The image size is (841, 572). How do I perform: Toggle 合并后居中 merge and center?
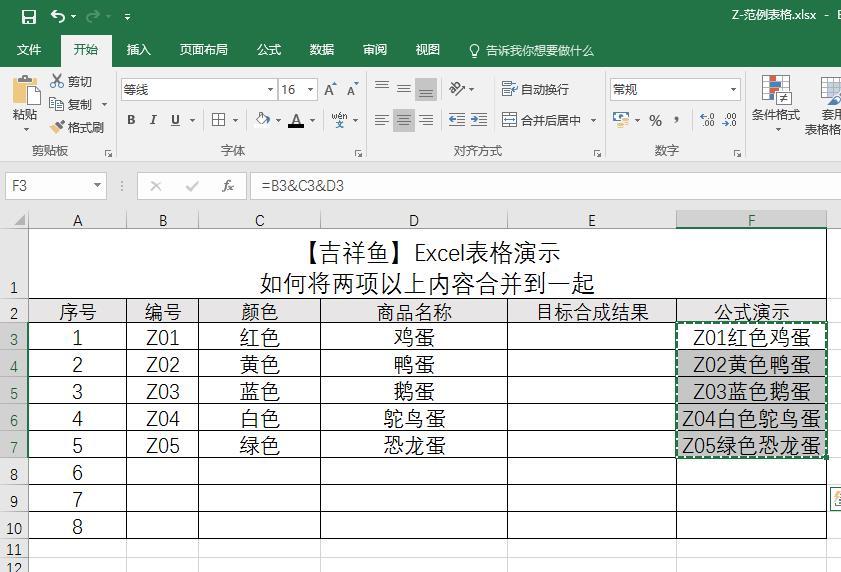pyautogui.click(x=542, y=120)
